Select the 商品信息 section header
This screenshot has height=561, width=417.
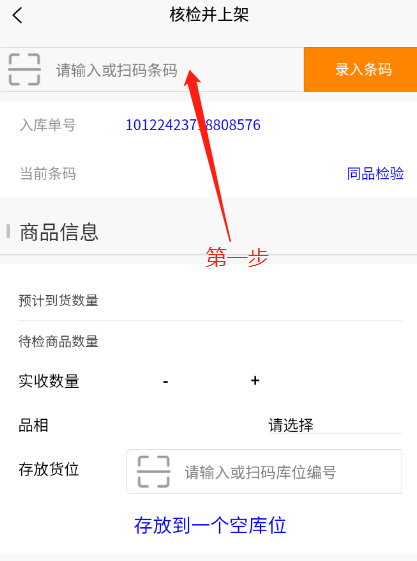pyautogui.click(x=59, y=232)
